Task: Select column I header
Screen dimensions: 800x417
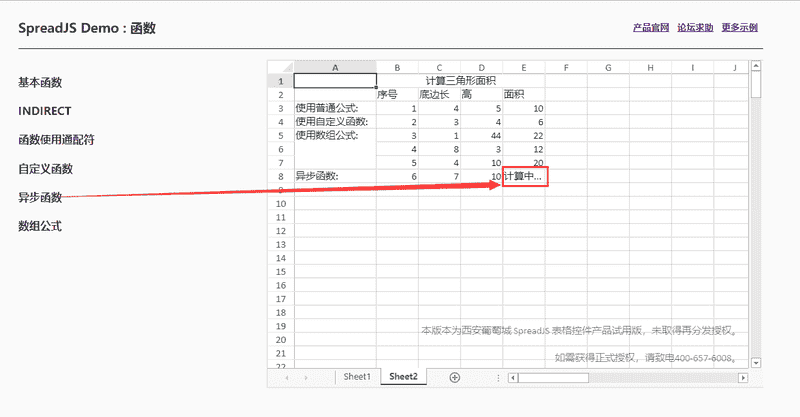Action: 693,67
